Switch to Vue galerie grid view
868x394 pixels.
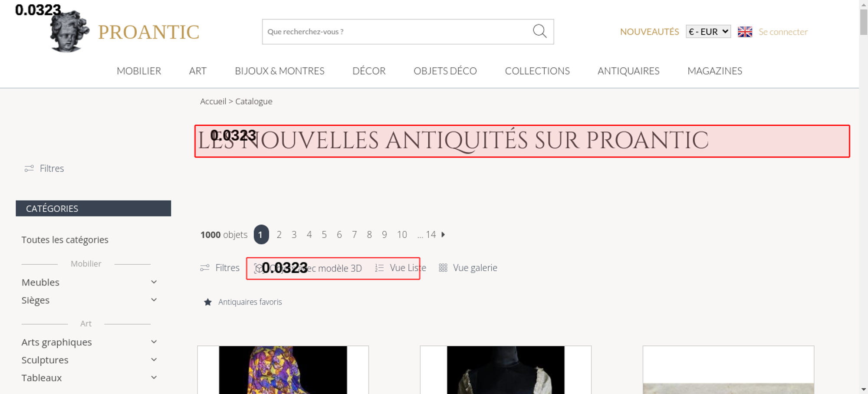pos(468,268)
